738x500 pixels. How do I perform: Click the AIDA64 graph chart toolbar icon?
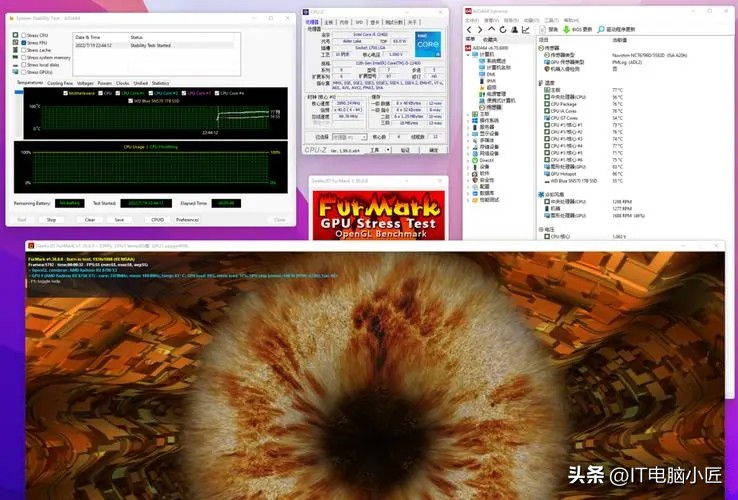[x=526, y=29]
